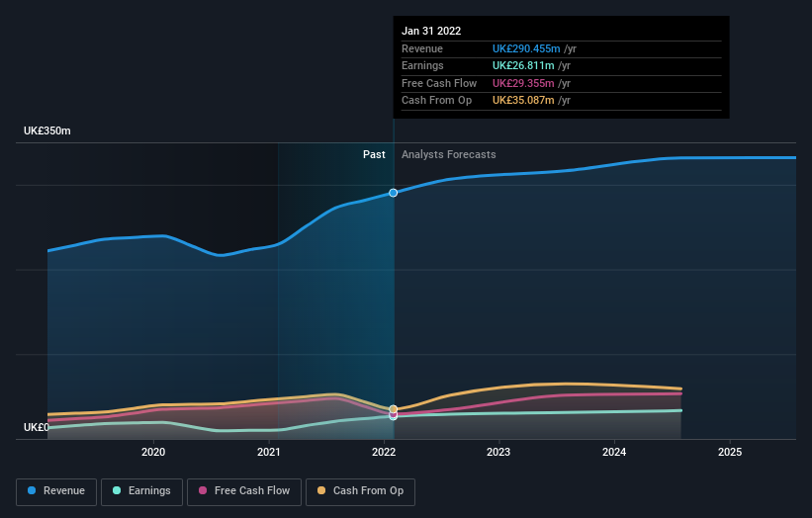Click the UK£0 y-axis label

click(37, 427)
